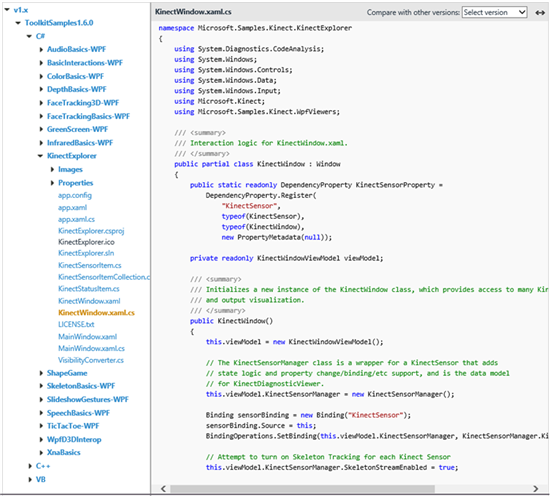The height and width of the screenshot is (496, 550).
Task: Click the 'namespace Microsoft.Samples.Kinect.KinectExplorer' line
Action: 255,28
